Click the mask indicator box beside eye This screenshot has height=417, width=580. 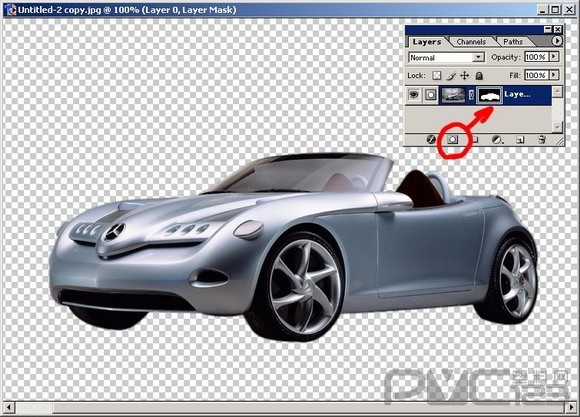pos(430,95)
